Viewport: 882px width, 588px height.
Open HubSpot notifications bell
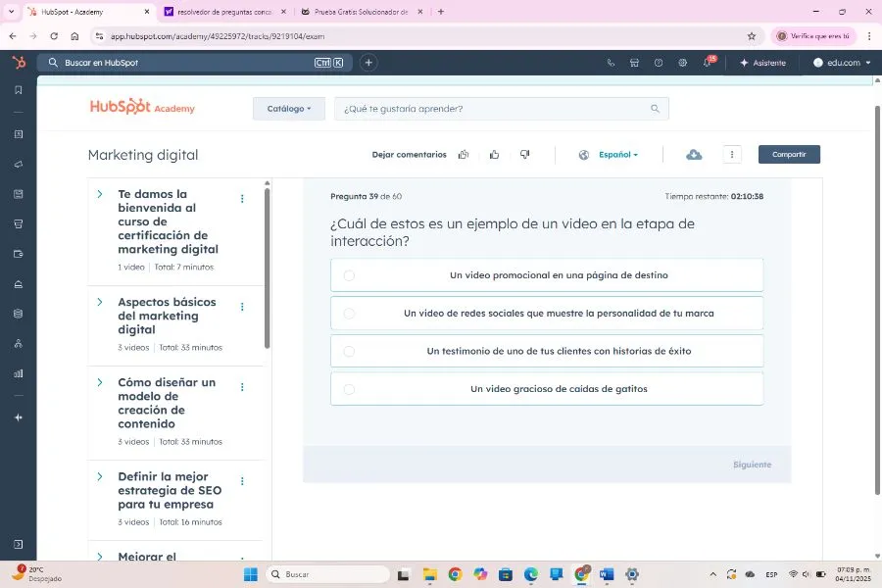pyautogui.click(x=707, y=63)
